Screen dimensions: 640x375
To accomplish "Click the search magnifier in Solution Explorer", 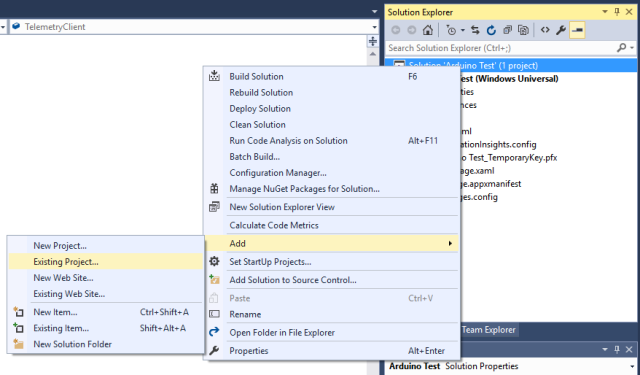I will point(622,48).
